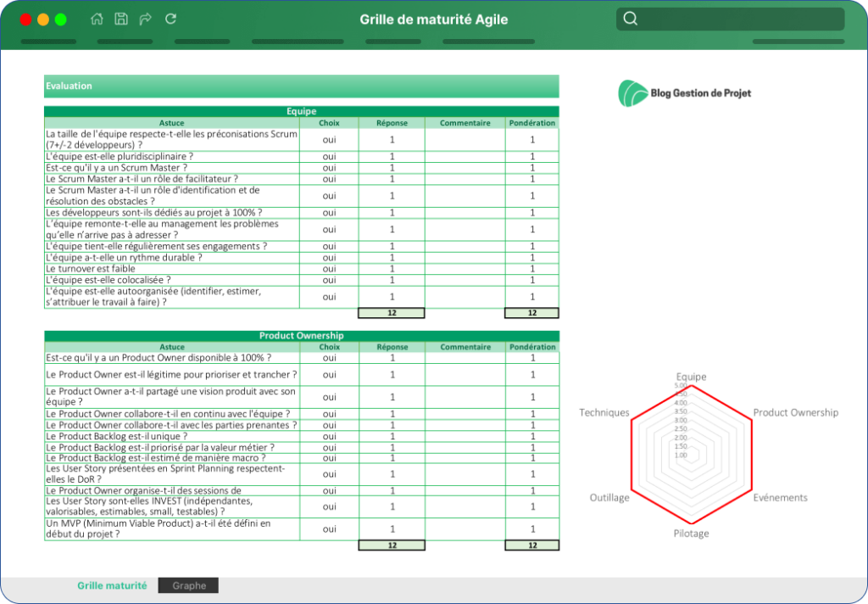Click the Equipe section header

301,111
